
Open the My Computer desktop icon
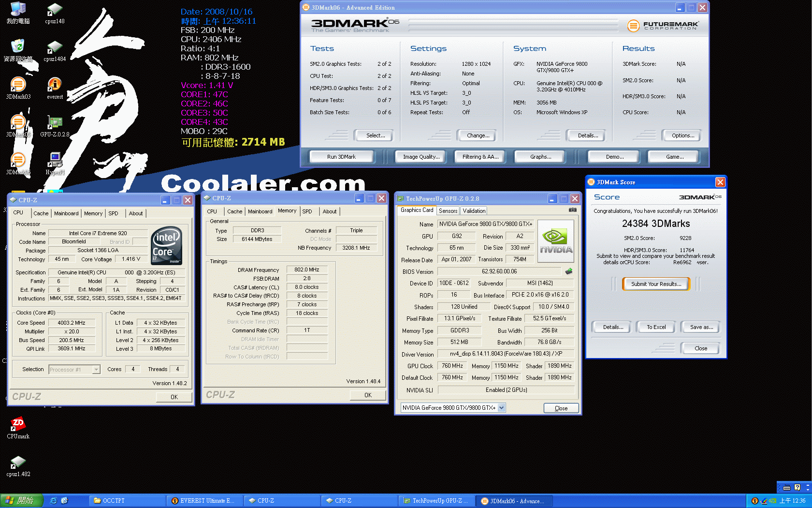pos(18,14)
